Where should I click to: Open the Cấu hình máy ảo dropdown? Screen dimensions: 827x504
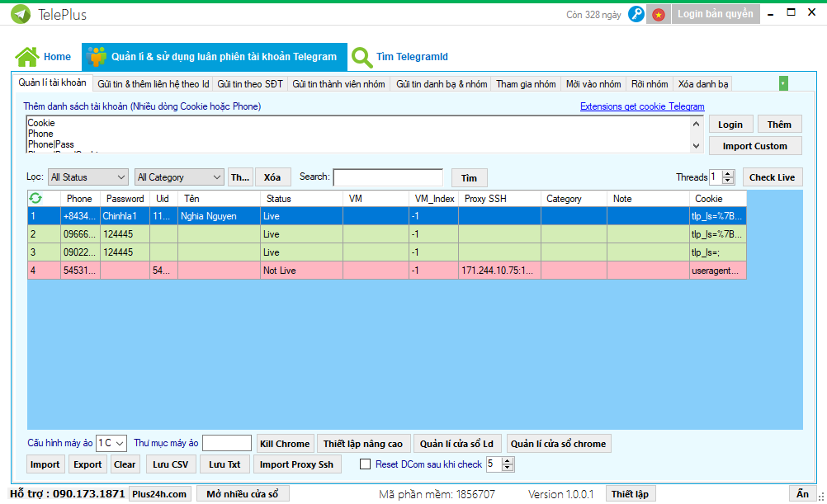[111, 444]
